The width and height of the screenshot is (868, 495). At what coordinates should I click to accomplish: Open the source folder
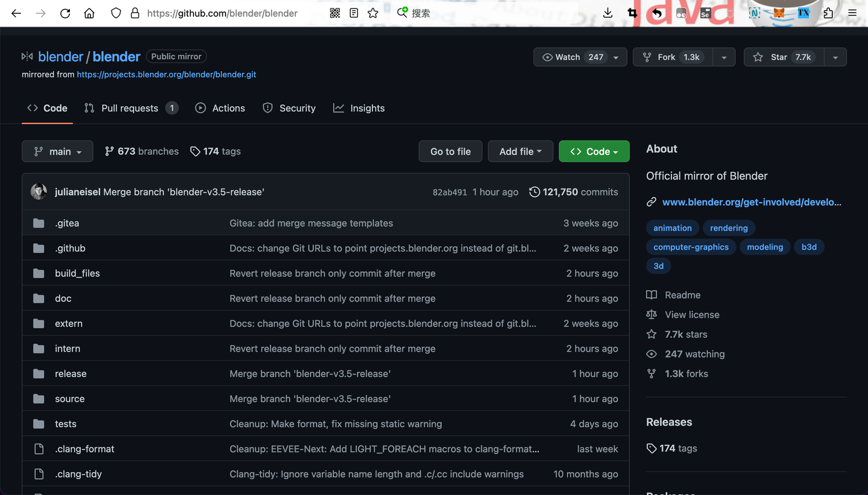click(x=69, y=399)
